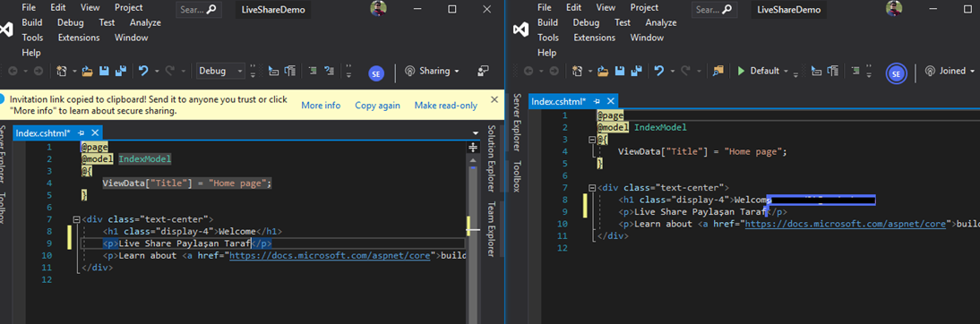Open Team Explorer side tab

491,228
